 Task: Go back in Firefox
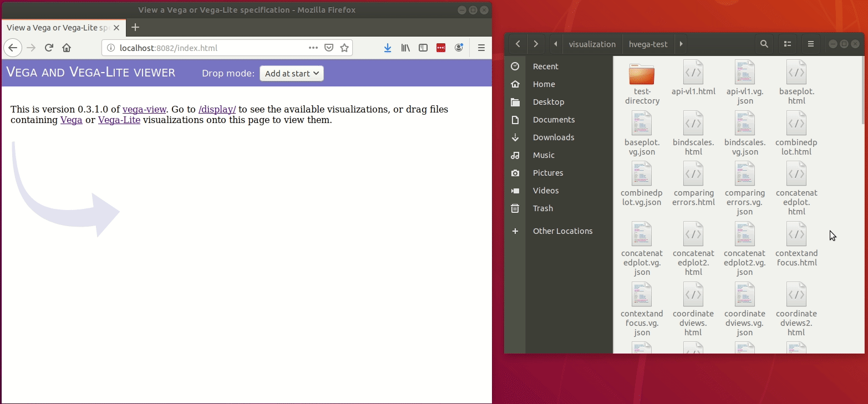[13, 48]
